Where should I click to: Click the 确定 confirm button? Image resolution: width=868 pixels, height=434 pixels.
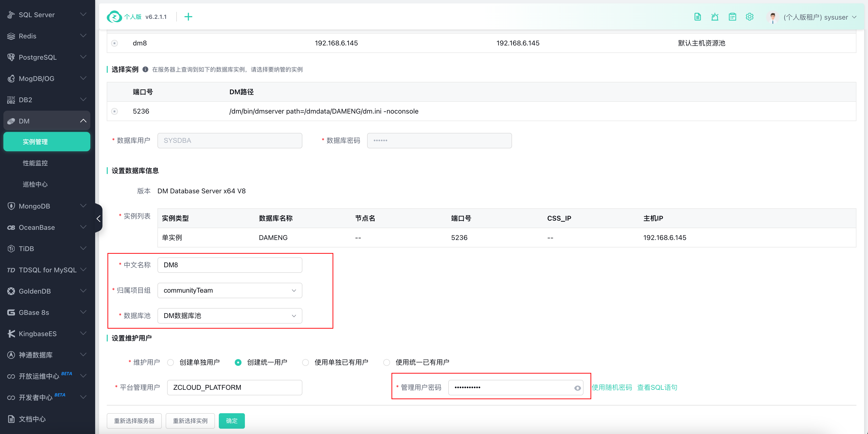click(x=231, y=421)
